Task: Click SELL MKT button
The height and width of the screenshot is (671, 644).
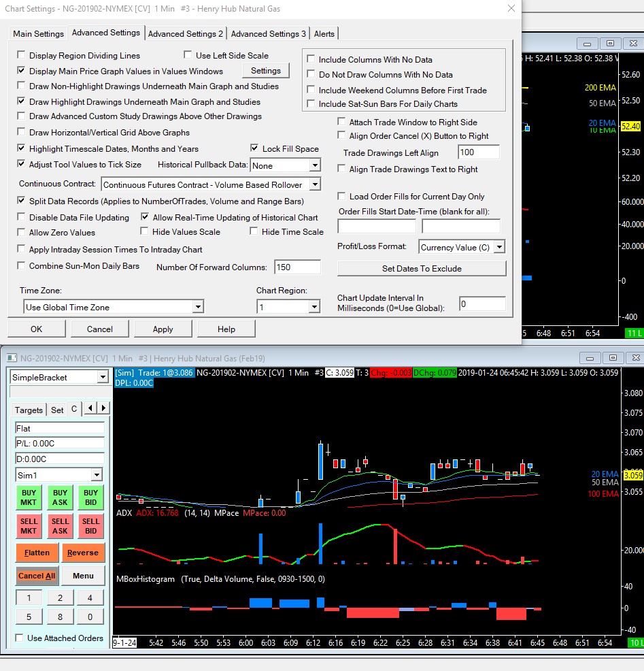Action: (x=29, y=526)
